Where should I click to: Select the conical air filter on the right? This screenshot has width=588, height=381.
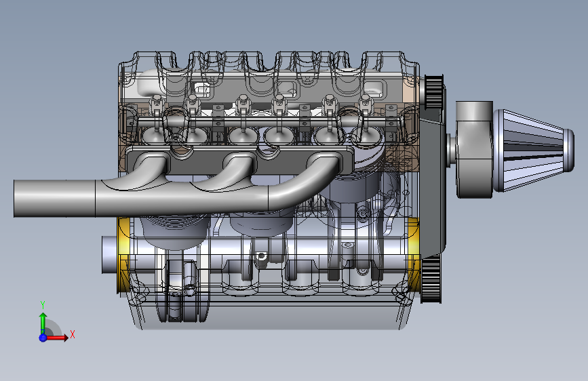point(533,151)
